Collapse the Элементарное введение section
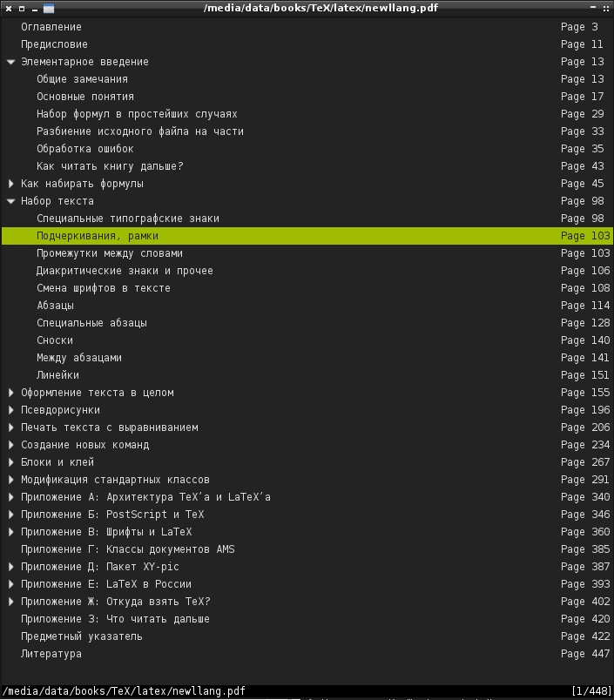This screenshot has width=614, height=700. pyautogui.click(x=11, y=62)
